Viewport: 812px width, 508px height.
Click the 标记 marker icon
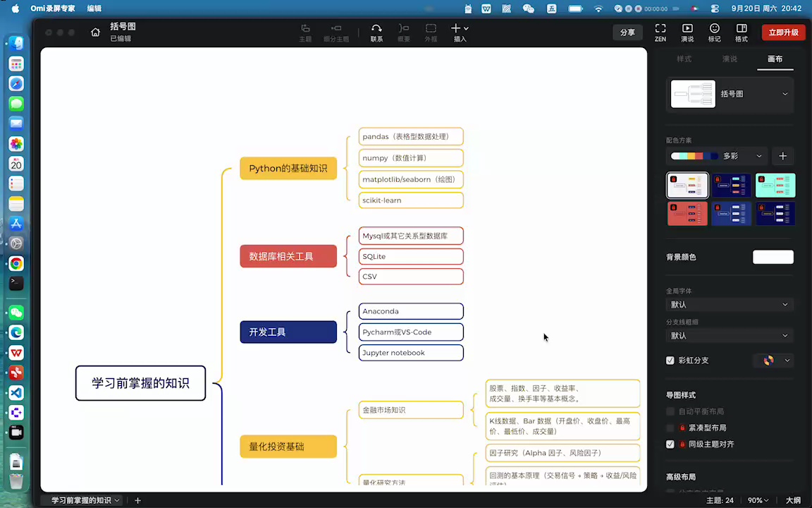714,32
